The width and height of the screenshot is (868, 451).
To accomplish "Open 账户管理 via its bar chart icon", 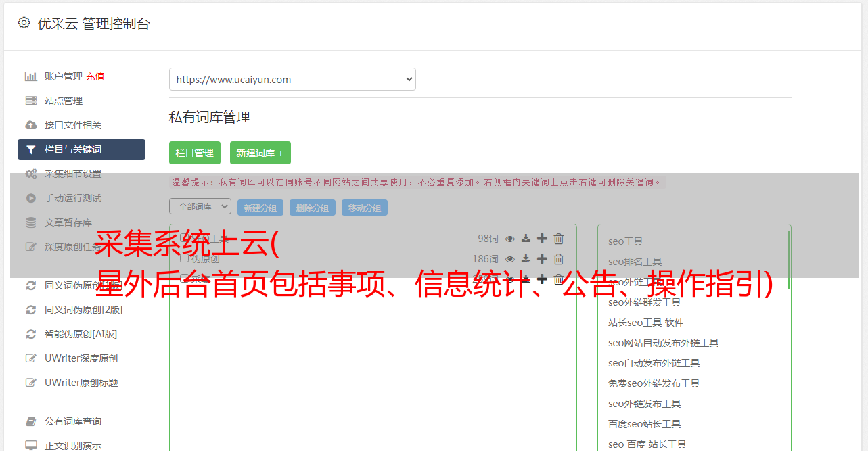I will [31, 76].
